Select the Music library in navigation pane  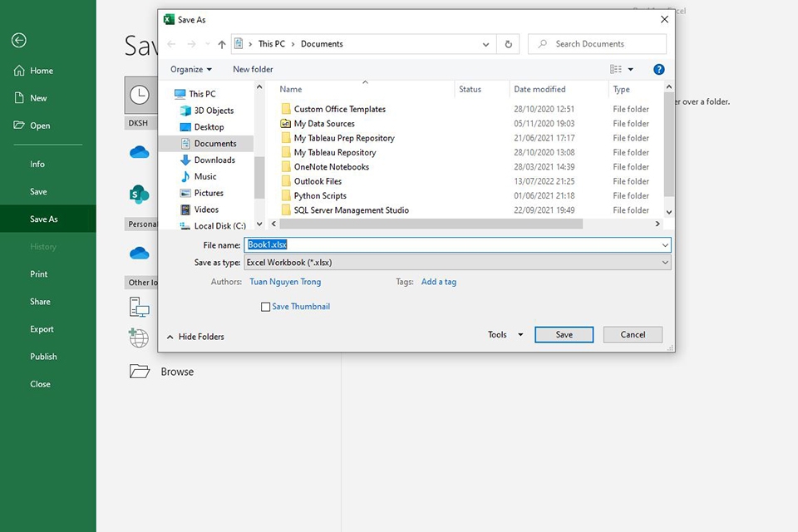click(x=205, y=176)
